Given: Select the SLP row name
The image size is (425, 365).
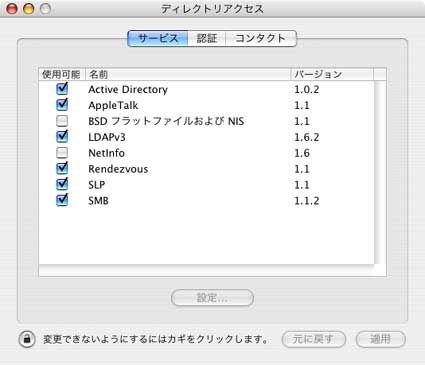Looking at the screenshot, I should (97, 185).
